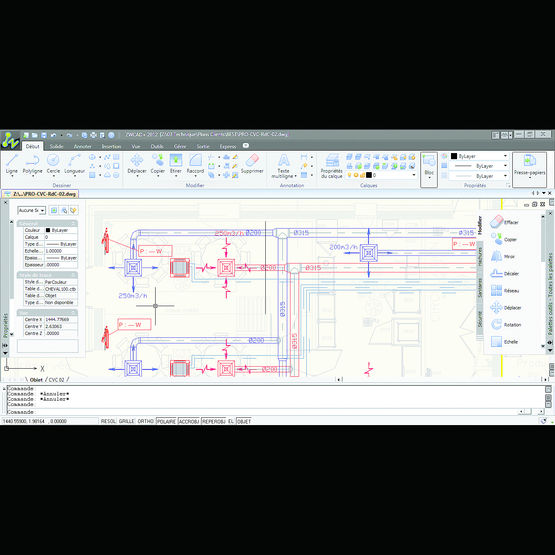Select the Polyligne tool

click(32, 164)
